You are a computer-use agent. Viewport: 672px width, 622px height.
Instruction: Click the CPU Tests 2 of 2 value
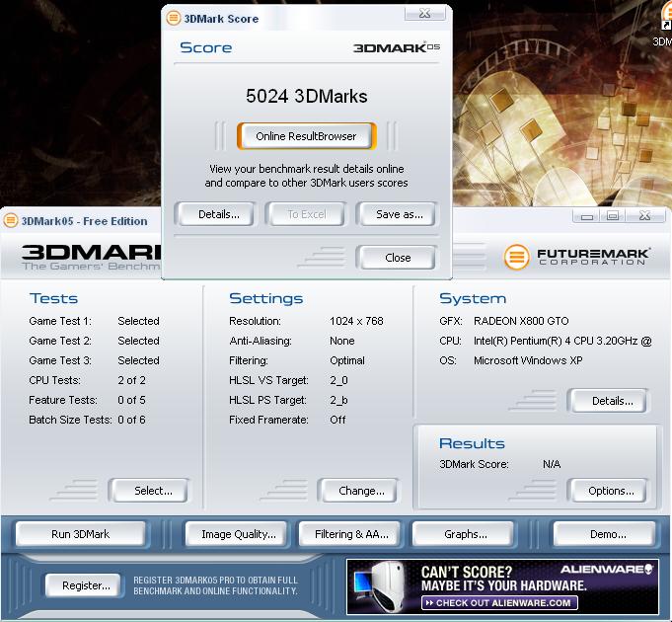pyautogui.click(x=131, y=380)
